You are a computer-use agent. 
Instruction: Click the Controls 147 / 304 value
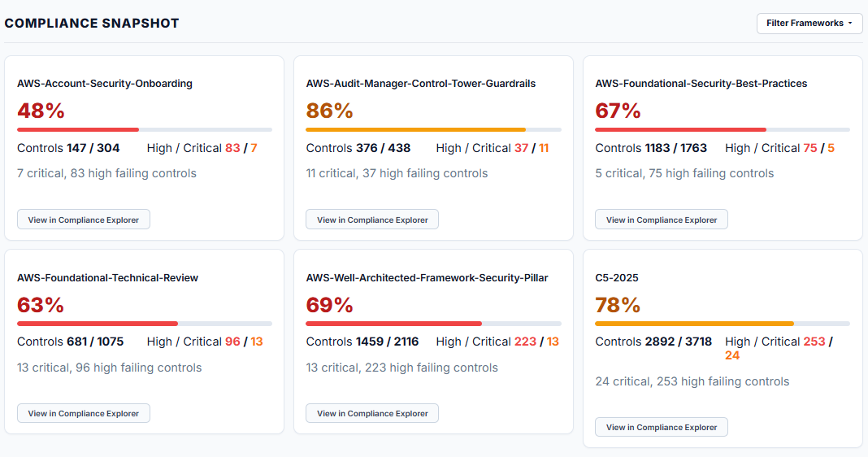coord(68,148)
